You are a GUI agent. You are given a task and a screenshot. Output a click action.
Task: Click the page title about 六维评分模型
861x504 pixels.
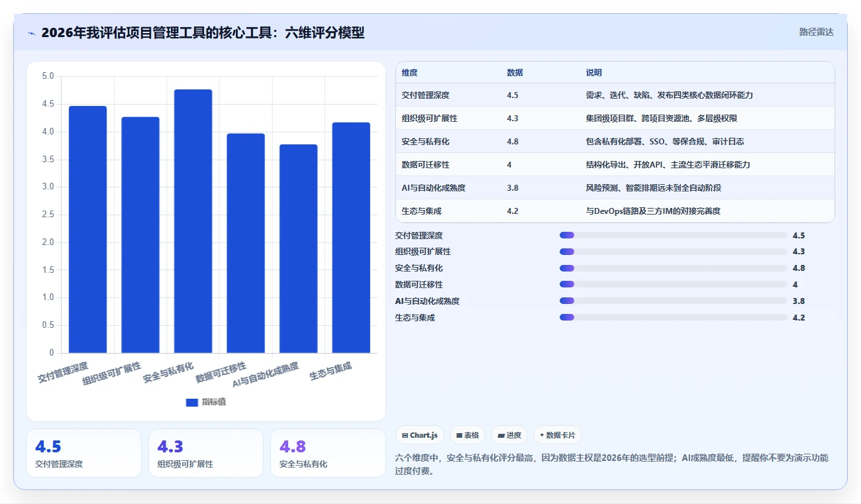203,32
